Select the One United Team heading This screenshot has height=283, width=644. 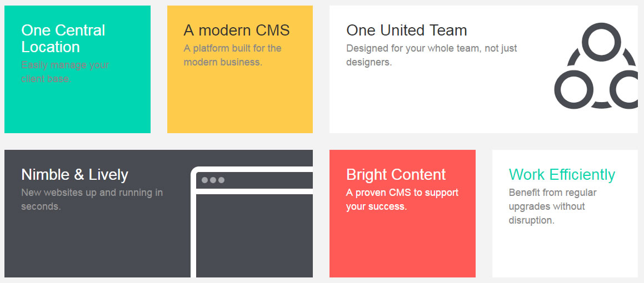pyautogui.click(x=407, y=31)
